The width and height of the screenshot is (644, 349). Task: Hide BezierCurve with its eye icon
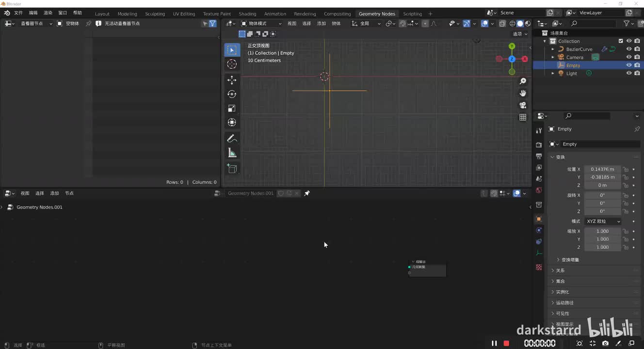coord(629,49)
